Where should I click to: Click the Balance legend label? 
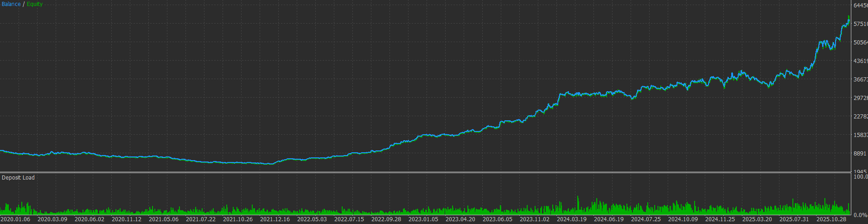click(x=11, y=4)
